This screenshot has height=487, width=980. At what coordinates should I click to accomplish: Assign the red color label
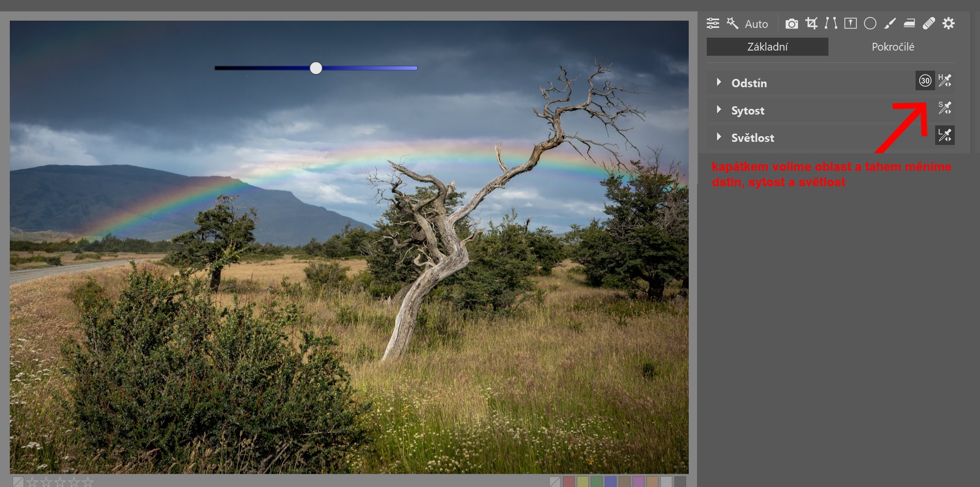point(569,482)
